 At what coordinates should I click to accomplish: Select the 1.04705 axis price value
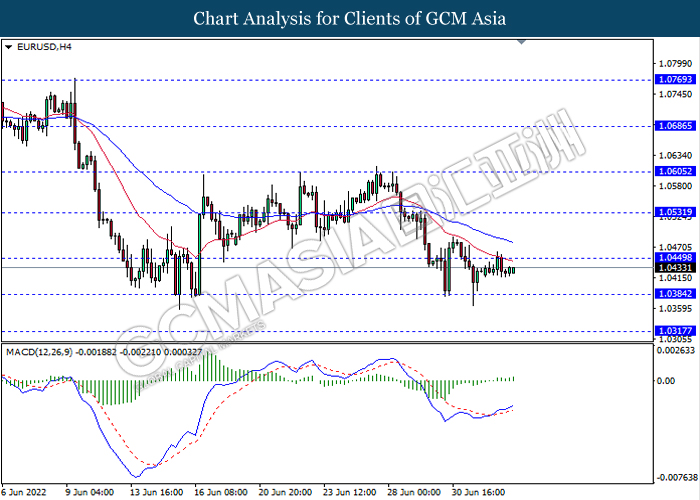coord(675,247)
